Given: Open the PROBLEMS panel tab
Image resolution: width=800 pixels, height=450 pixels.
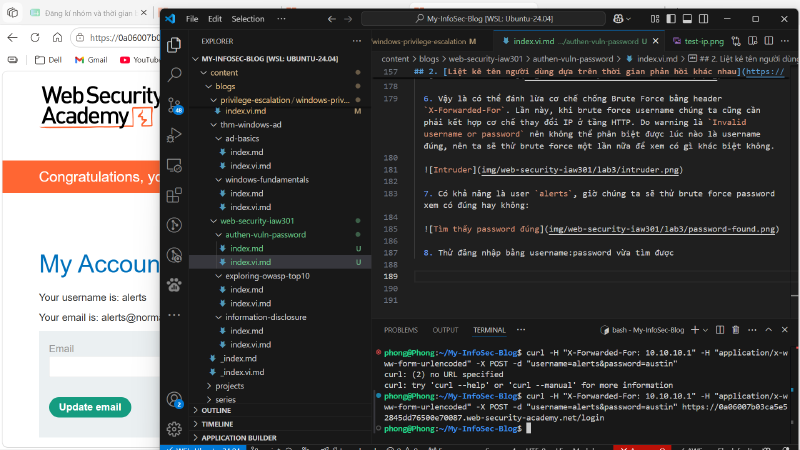Looking at the screenshot, I should (x=401, y=330).
